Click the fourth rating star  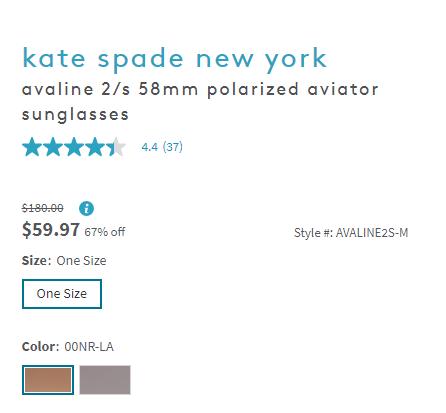point(95,147)
